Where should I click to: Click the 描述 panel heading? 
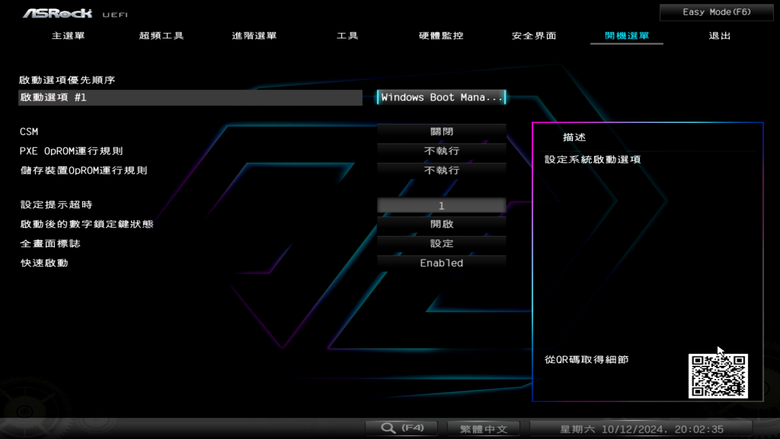click(x=574, y=137)
